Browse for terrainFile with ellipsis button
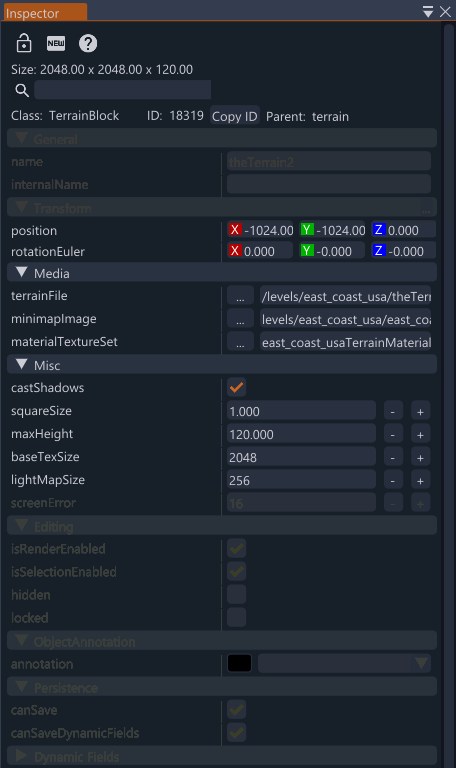Image resolution: width=456 pixels, height=768 pixels. pyautogui.click(x=240, y=296)
